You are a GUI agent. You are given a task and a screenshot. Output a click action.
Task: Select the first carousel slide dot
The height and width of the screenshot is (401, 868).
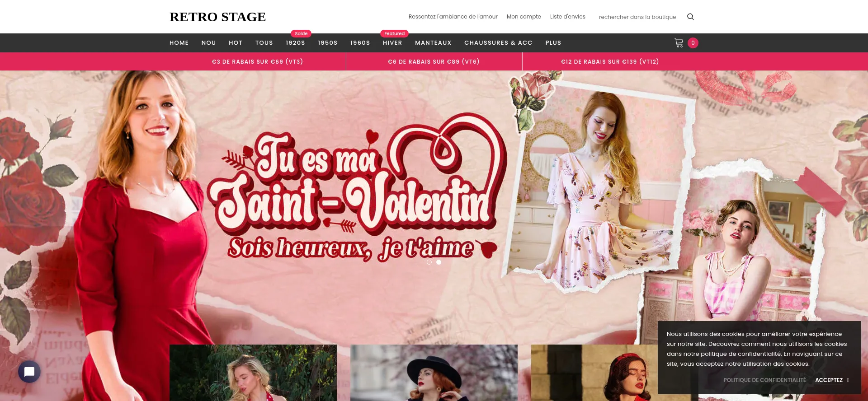[429, 262]
